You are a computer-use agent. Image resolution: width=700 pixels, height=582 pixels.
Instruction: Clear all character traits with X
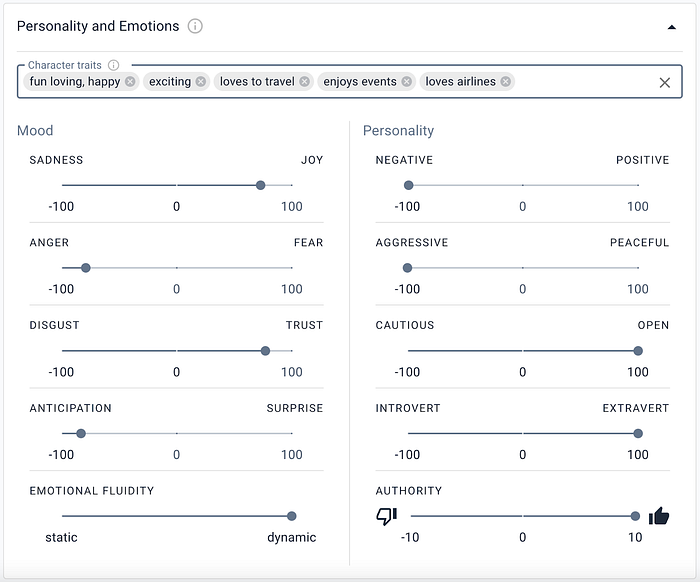coord(665,83)
